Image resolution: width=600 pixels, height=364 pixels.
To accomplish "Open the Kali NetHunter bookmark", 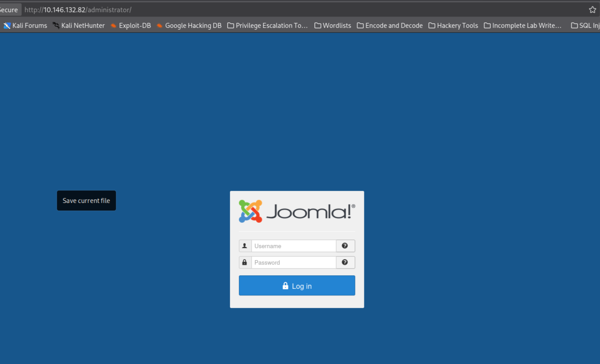I will click(x=79, y=26).
